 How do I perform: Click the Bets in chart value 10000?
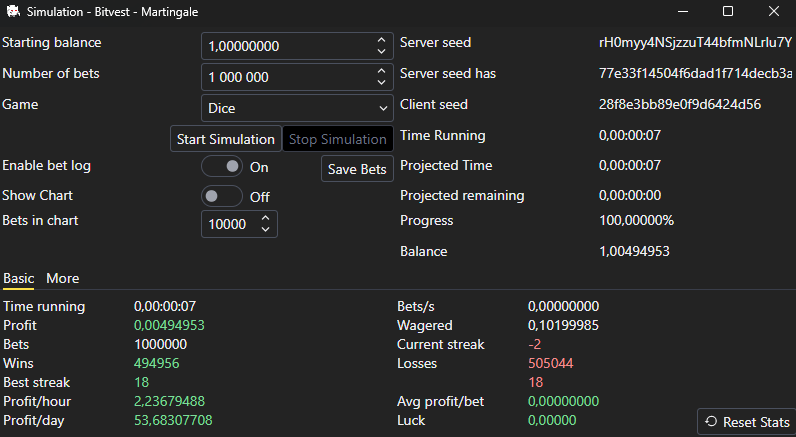pos(227,224)
